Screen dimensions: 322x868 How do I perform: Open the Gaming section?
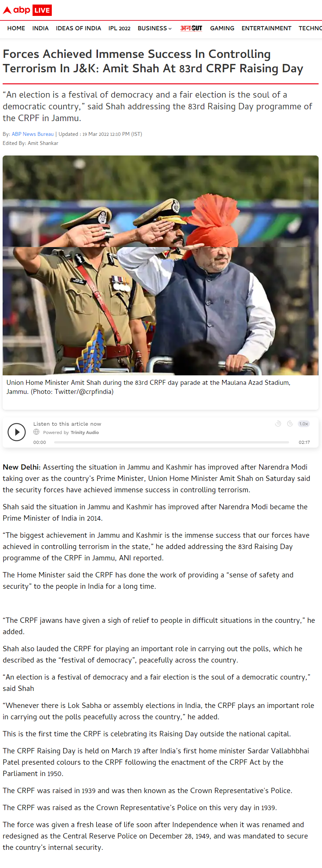(222, 28)
